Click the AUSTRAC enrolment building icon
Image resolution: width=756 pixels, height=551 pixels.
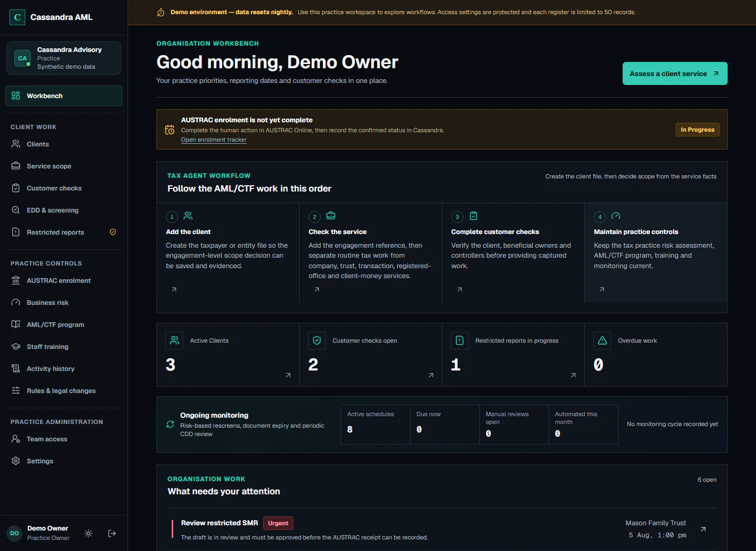[x=16, y=281]
